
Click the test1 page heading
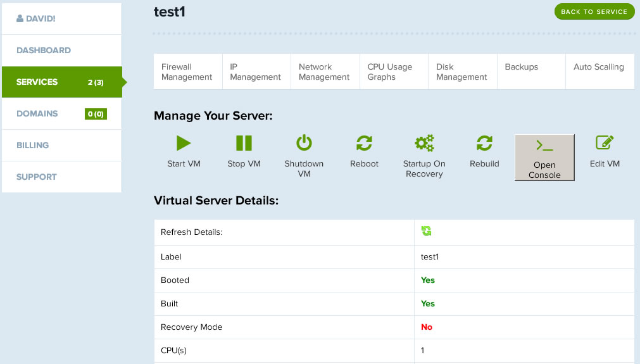[x=170, y=12]
